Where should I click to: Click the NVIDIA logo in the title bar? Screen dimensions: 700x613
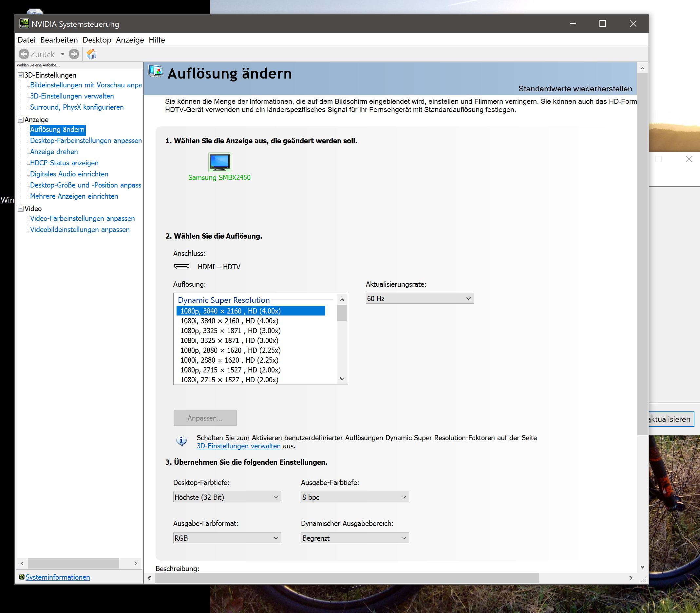pyautogui.click(x=24, y=24)
